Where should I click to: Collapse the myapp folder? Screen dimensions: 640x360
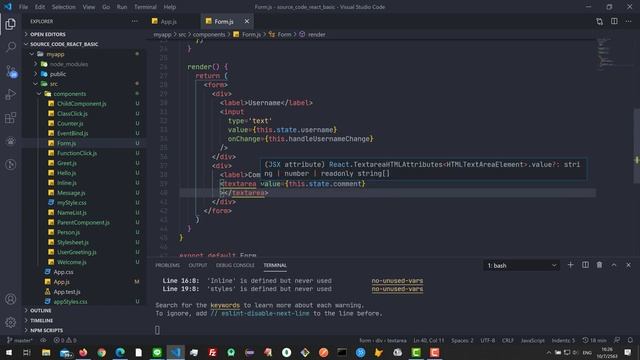pos(55,54)
